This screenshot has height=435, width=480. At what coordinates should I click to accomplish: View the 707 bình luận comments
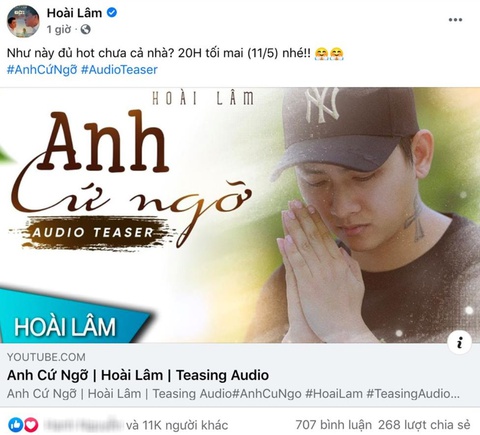pyautogui.click(x=334, y=425)
